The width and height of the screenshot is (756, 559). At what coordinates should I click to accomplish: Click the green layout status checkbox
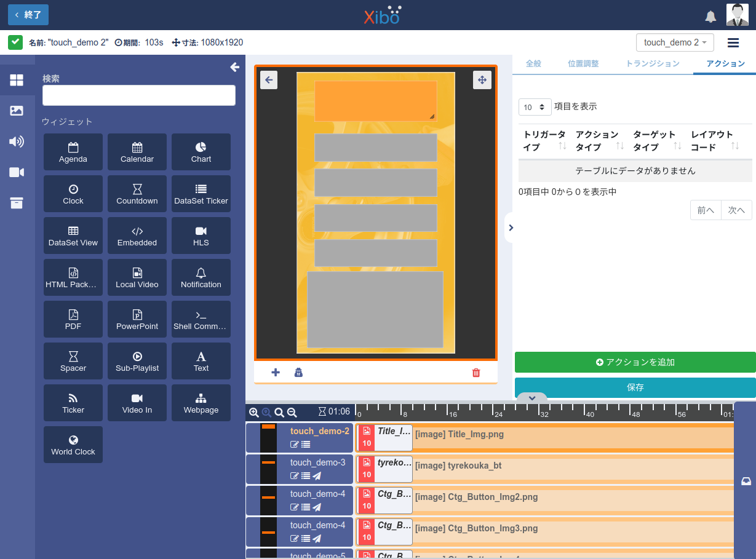(15, 42)
